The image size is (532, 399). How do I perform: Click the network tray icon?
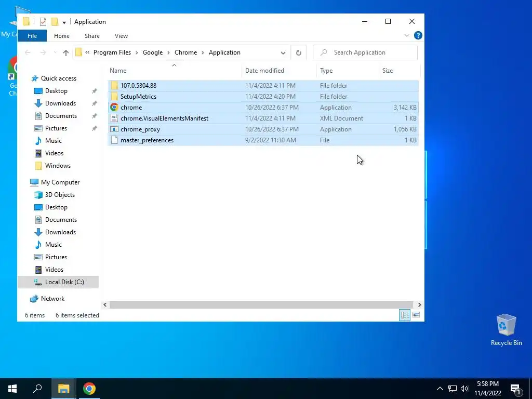point(453,389)
